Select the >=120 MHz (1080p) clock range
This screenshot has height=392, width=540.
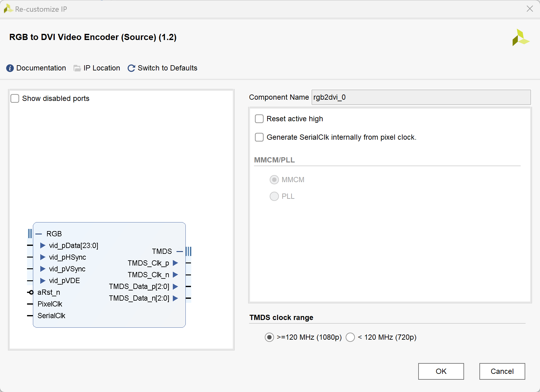(x=269, y=337)
